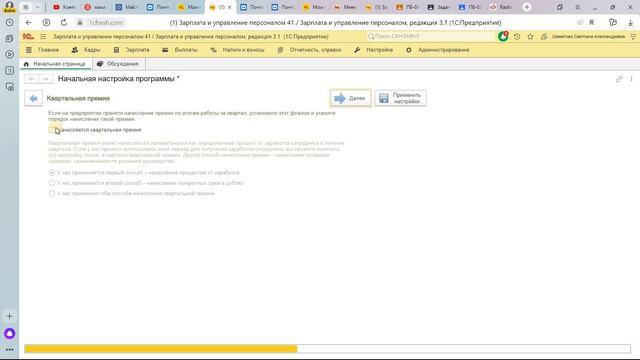Select radio for both methods of quarterly bonus
640x360 pixels.
click(x=51, y=193)
